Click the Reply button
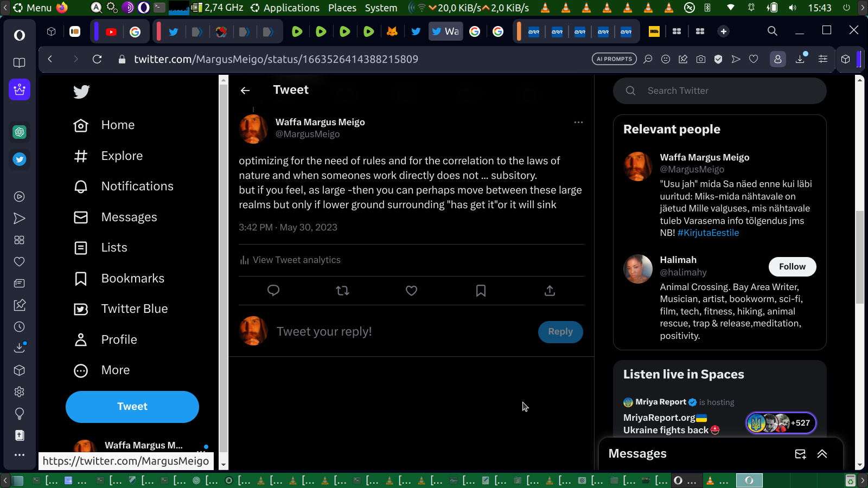This screenshot has width=868, height=488. click(x=560, y=332)
